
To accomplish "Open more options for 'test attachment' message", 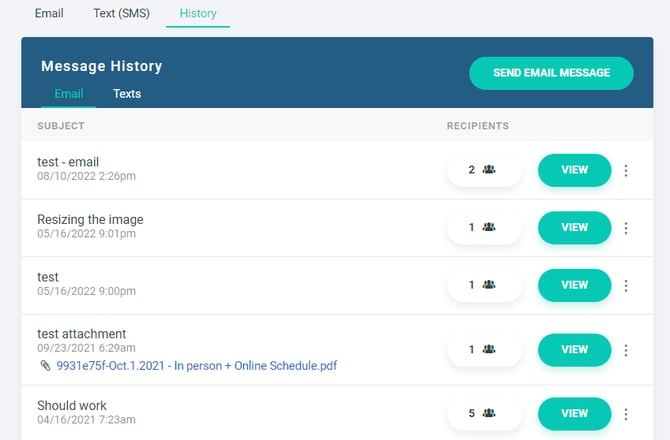I will pyautogui.click(x=626, y=350).
